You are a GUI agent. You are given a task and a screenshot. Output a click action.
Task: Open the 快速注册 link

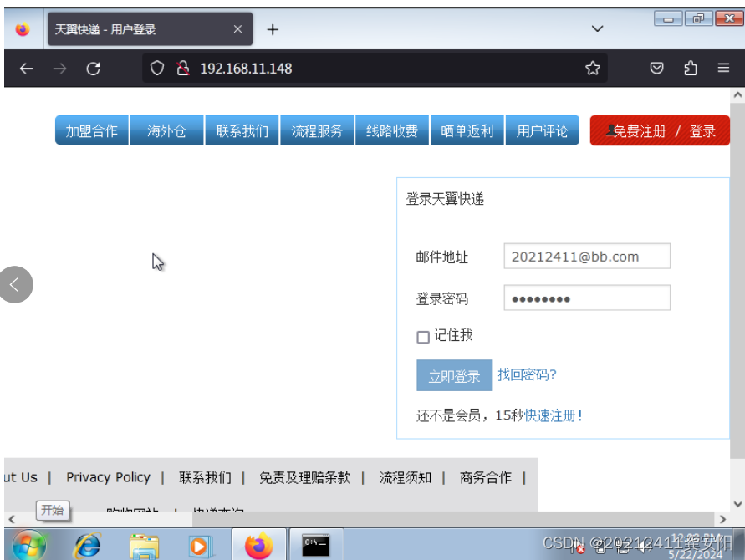click(x=553, y=415)
